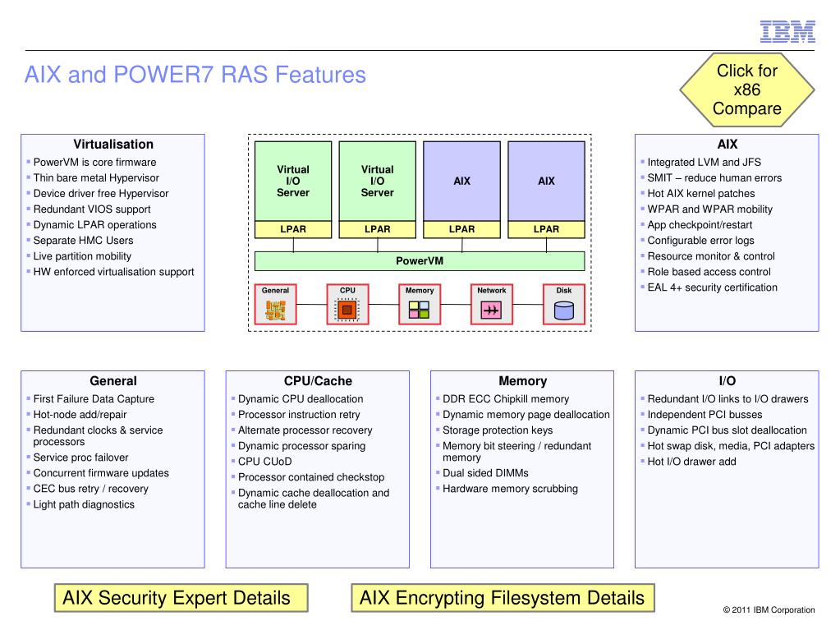Click 'EAL 4+ security certification' bullet
The image size is (840, 630).
[712, 287]
